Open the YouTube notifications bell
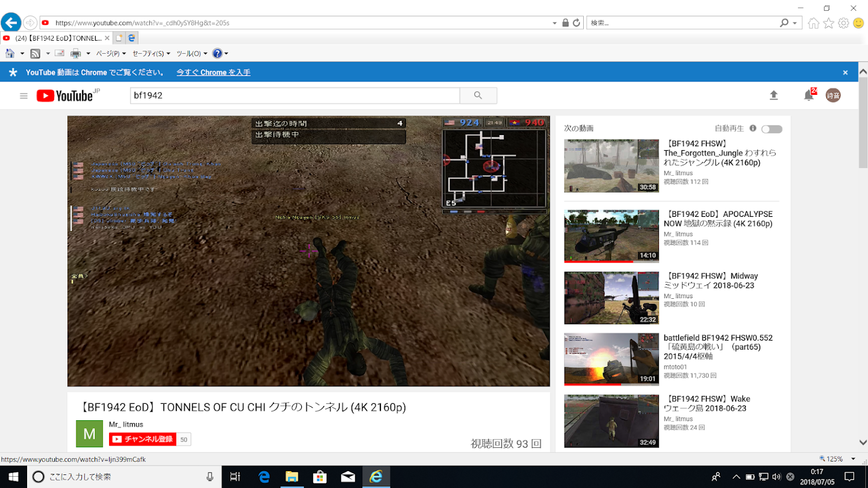The image size is (868, 488). click(809, 95)
